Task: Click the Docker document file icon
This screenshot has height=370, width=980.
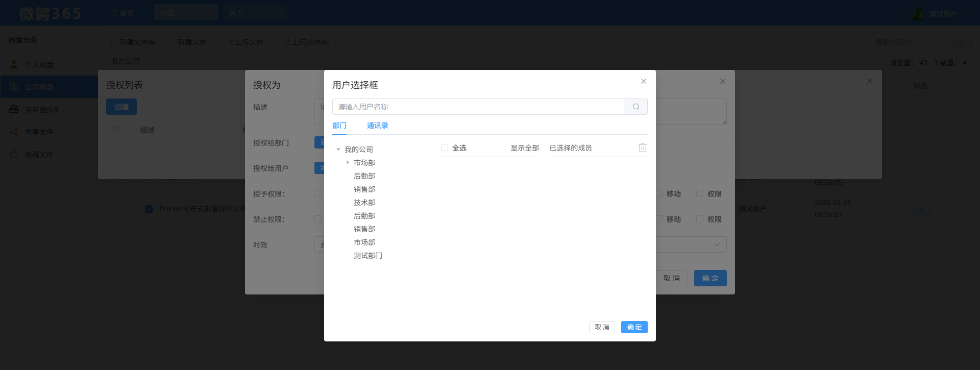Action: (149, 209)
